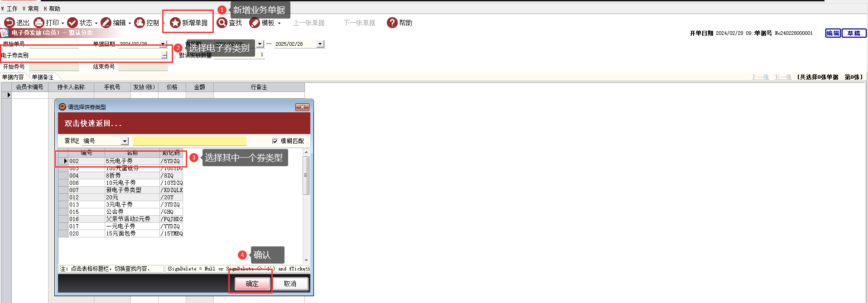Viewport: 868px width, 303px height.
Task: Open the 帮助 menu in menu bar
Action: 52,9
